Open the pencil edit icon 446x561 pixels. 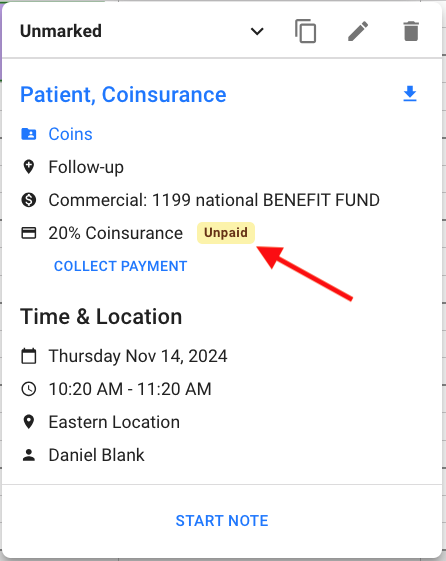(358, 31)
